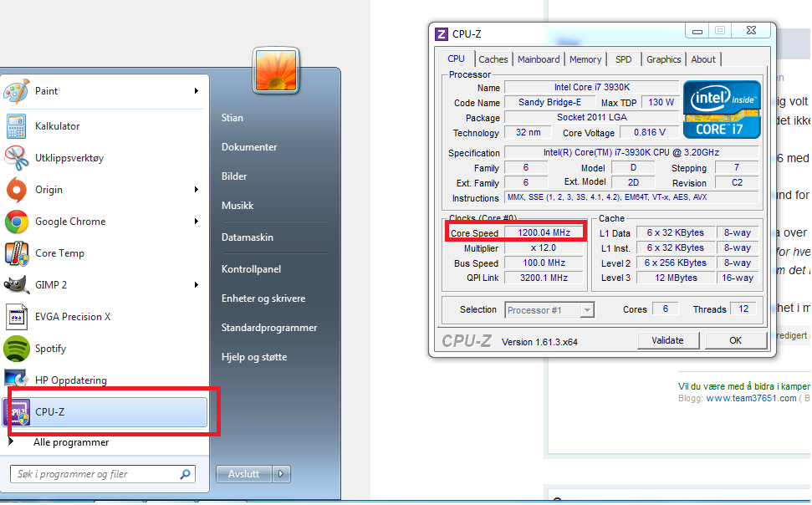Open Datamaskin from Start menu
This screenshot has height=505, width=812.
(247, 237)
